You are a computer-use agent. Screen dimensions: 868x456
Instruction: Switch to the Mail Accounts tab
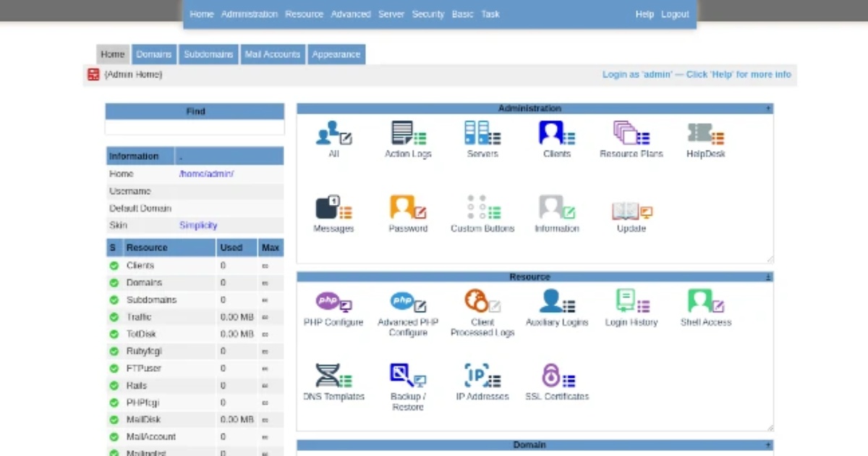click(x=272, y=54)
